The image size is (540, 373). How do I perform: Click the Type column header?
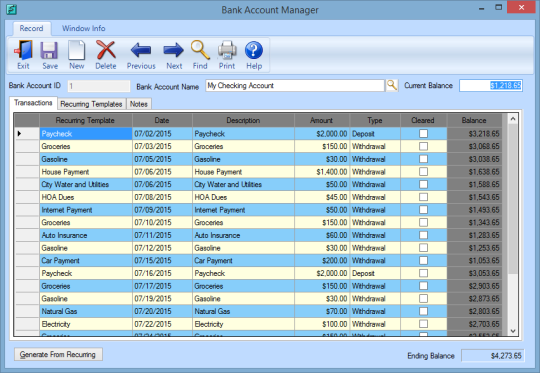click(x=375, y=121)
